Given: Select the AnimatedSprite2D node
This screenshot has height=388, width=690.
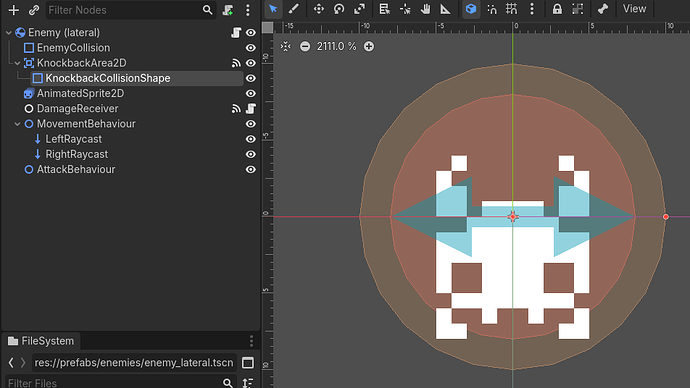Looking at the screenshot, I should click(x=80, y=93).
